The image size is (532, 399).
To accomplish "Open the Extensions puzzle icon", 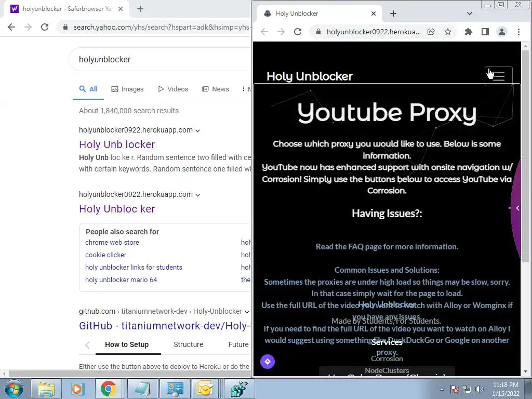I will (x=469, y=32).
